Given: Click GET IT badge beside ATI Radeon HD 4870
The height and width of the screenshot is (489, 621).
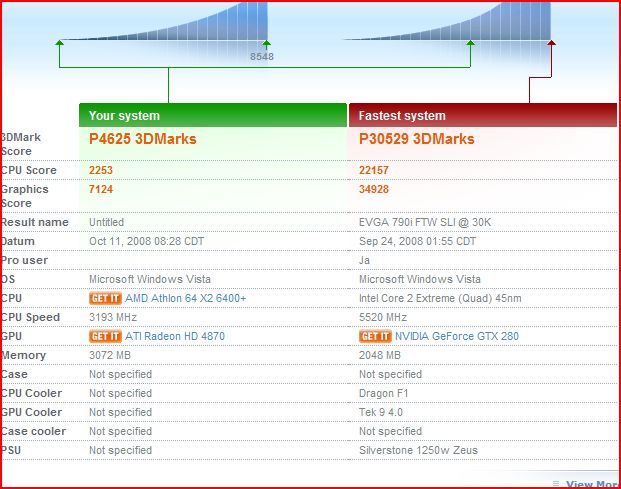Looking at the screenshot, I should click(x=105, y=336).
